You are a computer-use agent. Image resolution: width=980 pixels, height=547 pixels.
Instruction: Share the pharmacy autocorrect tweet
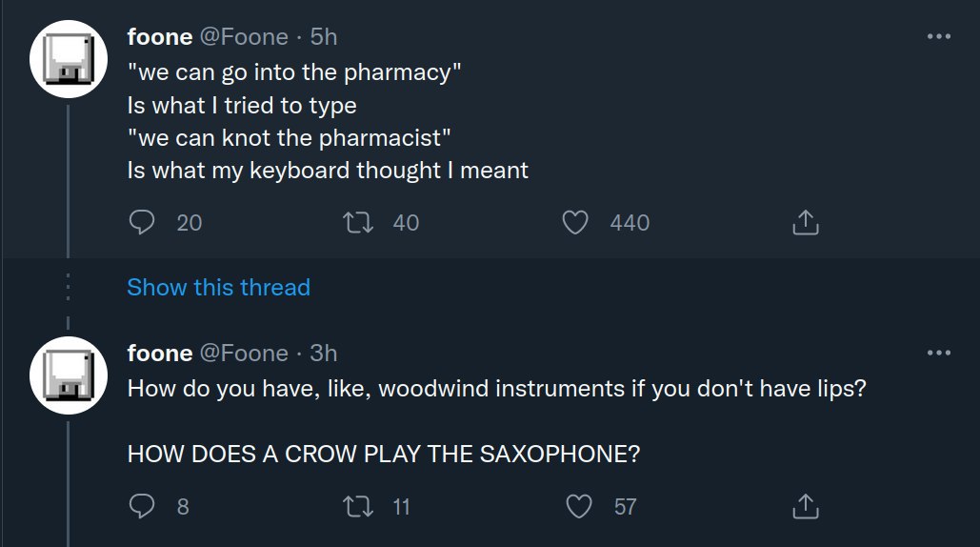click(x=805, y=223)
